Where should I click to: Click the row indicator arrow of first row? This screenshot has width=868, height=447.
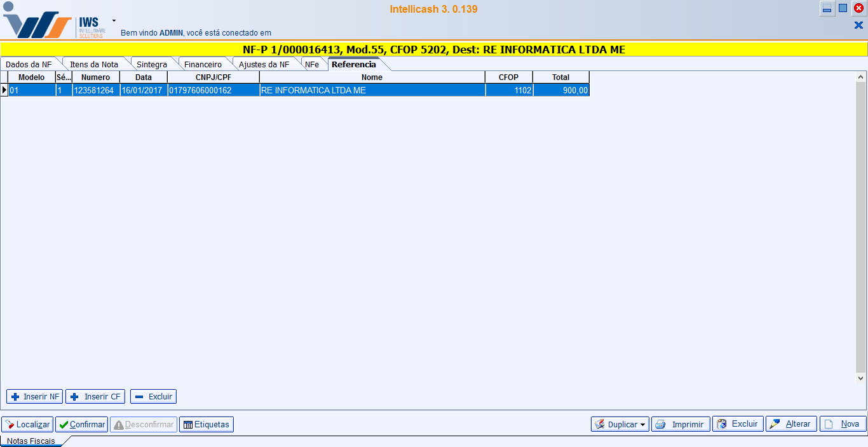click(4, 90)
